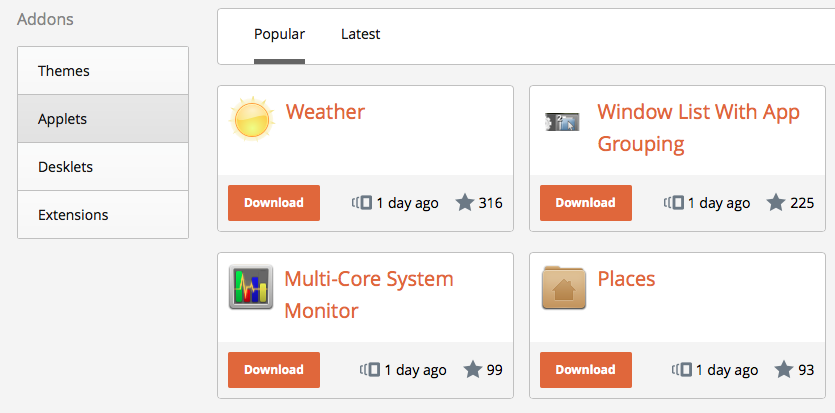This screenshot has width=835, height=413.
Task: Click the star icon on Weather card
Action: [465, 203]
